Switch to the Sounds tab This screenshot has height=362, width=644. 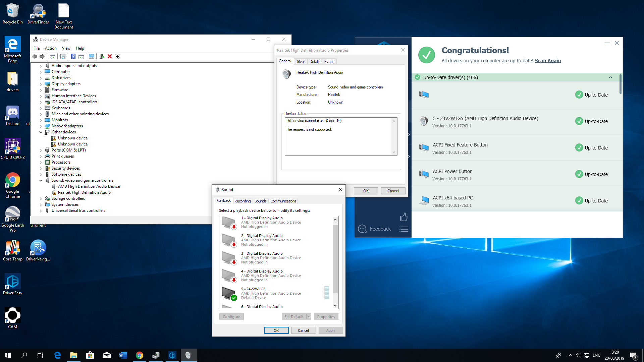click(260, 201)
